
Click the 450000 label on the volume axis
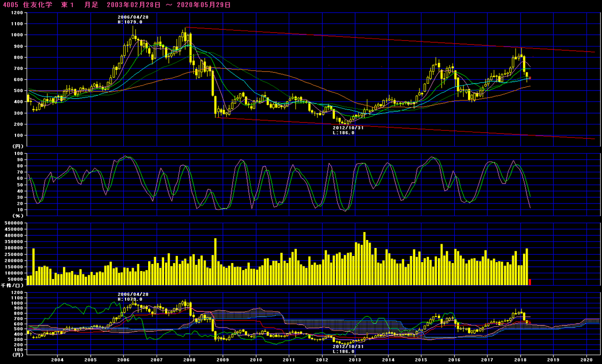tap(13, 230)
